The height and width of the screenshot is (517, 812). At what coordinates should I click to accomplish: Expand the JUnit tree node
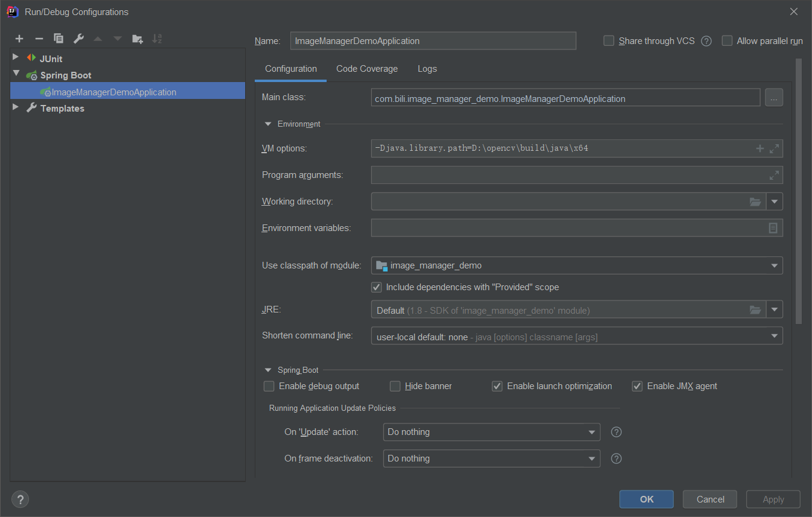pyautogui.click(x=16, y=58)
